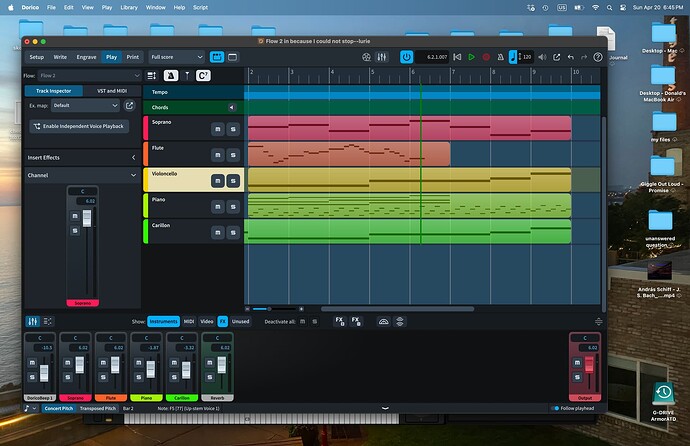Click the stacked arrows icon in mixer toolbar
This screenshot has height=446, width=690.
tap(400, 322)
